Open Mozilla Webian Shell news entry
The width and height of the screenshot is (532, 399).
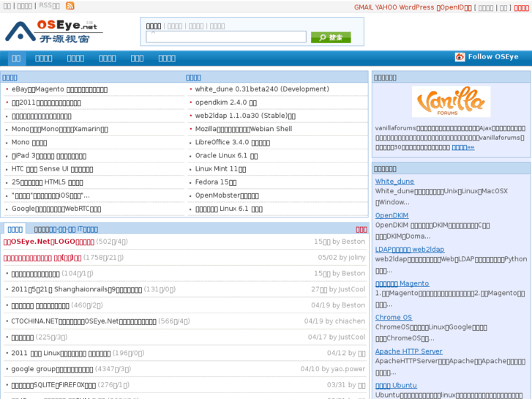pos(243,129)
